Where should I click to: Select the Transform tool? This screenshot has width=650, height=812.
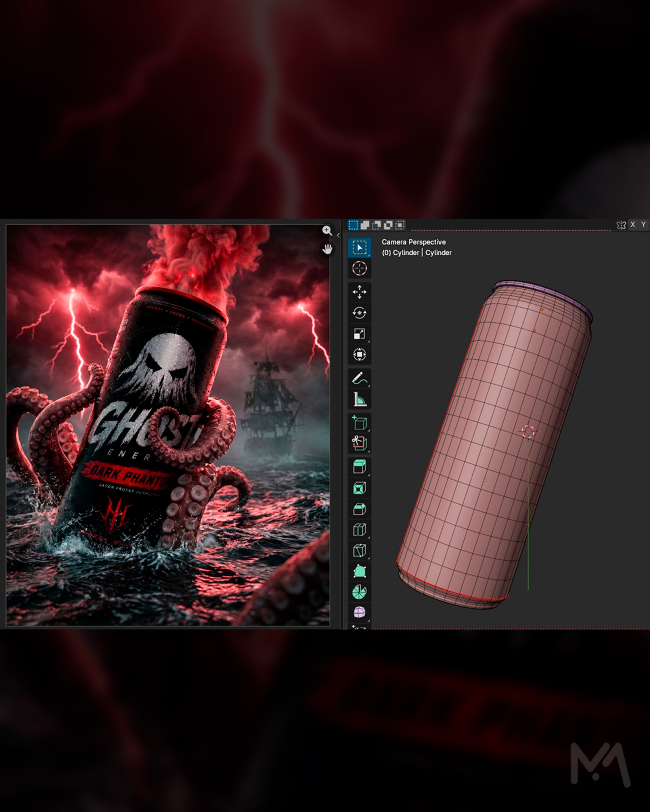(359, 354)
